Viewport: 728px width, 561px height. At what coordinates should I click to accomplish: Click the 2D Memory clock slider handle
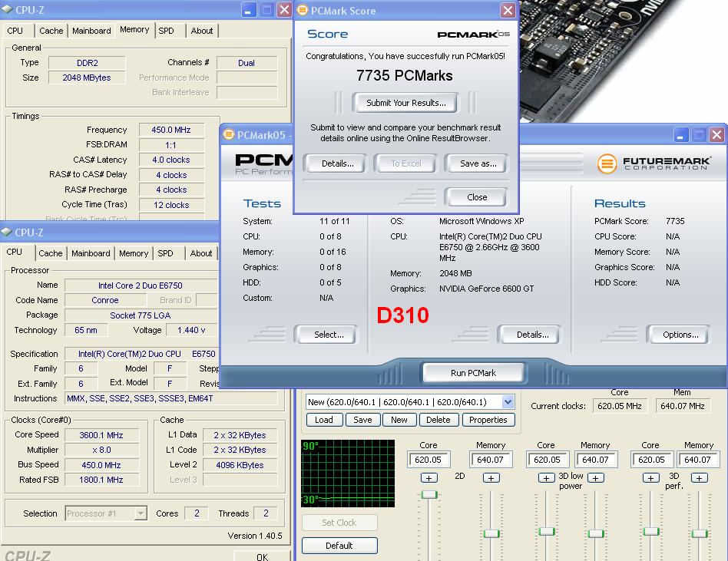[x=491, y=533]
